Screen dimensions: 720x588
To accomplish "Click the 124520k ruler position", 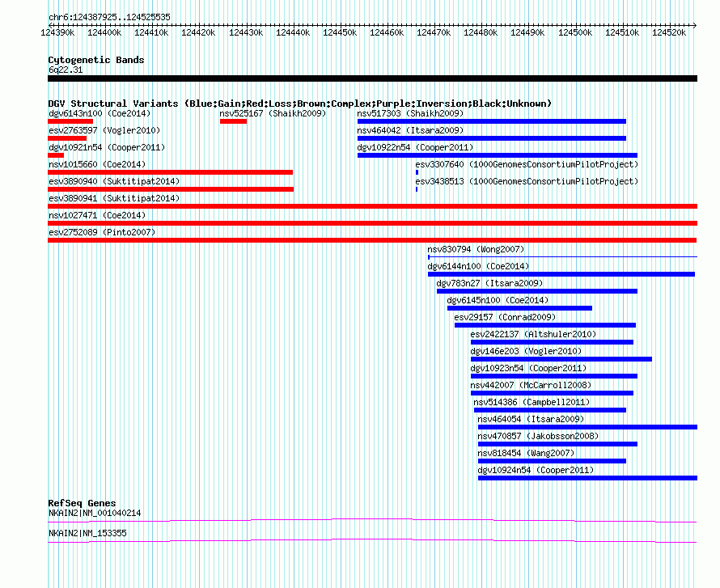I will (669, 32).
